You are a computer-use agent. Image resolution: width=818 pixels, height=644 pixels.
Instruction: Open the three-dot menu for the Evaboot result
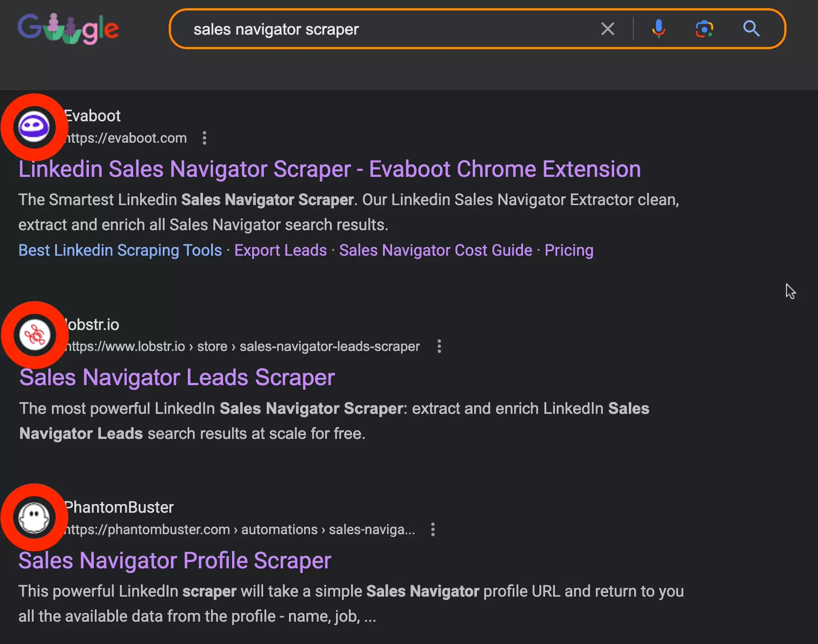click(x=204, y=138)
